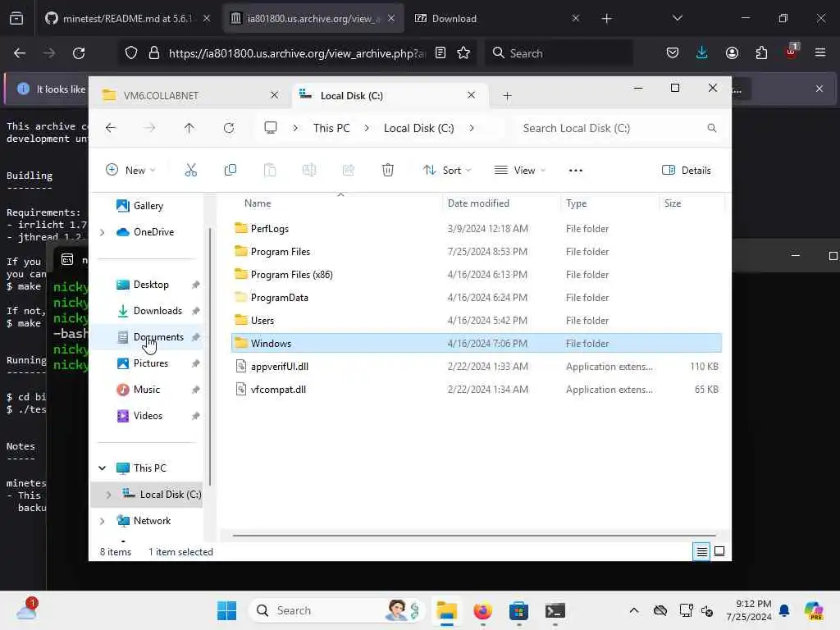
Task: Go up one folder level in Explorer
Action: coord(189,128)
